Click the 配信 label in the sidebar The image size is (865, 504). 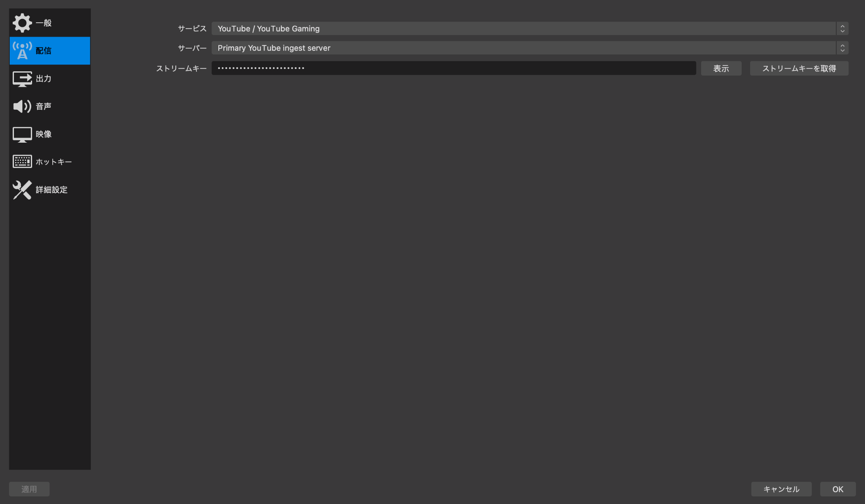pyautogui.click(x=44, y=51)
